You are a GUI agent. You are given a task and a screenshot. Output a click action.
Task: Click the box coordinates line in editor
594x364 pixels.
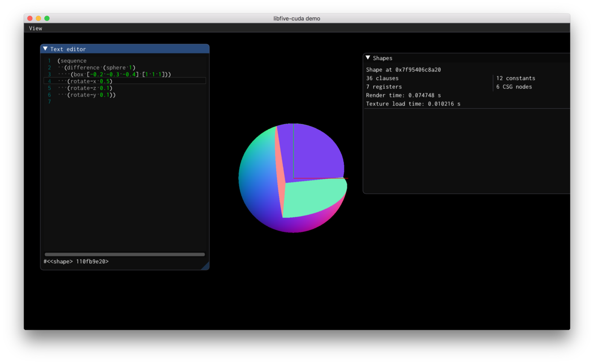pos(121,74)
